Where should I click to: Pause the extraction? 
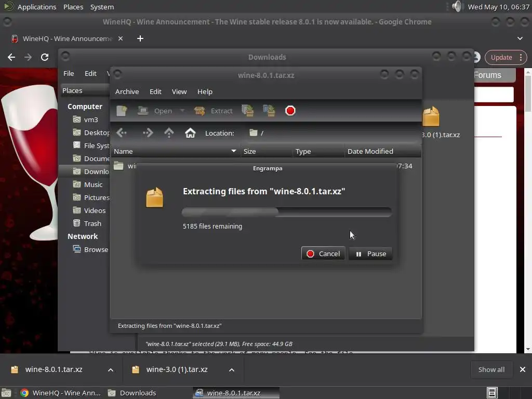[x=370, y=254]
